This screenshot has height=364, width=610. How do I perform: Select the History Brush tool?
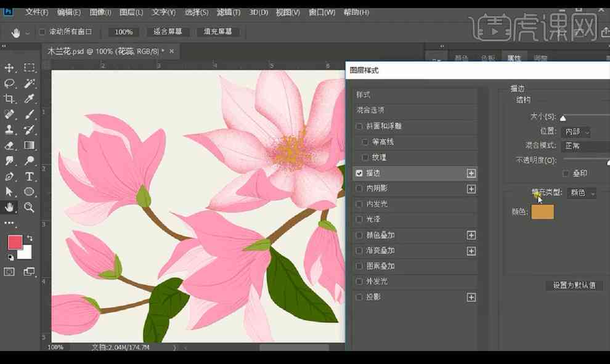29,129
